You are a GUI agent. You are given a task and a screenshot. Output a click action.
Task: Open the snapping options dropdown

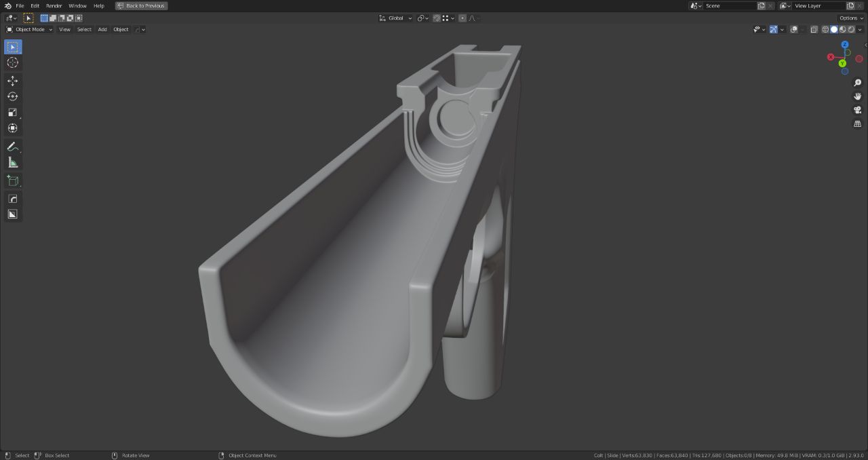point(448,18)
